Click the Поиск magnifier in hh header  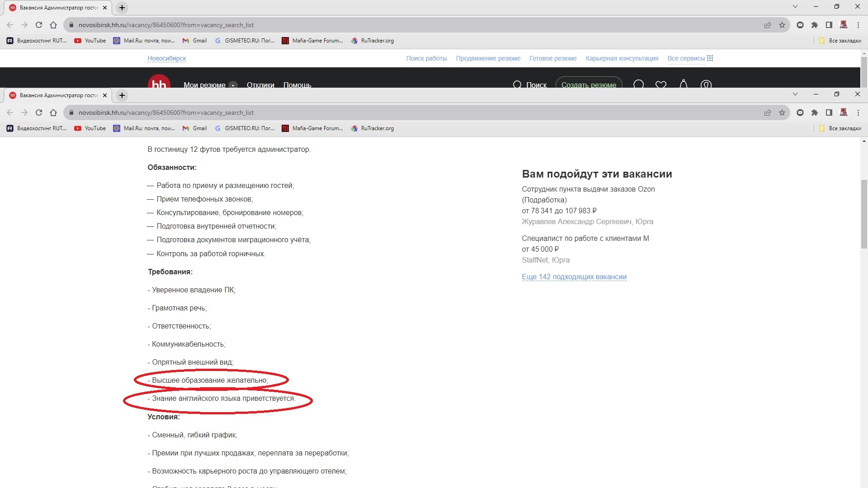(x=517, y=84)
